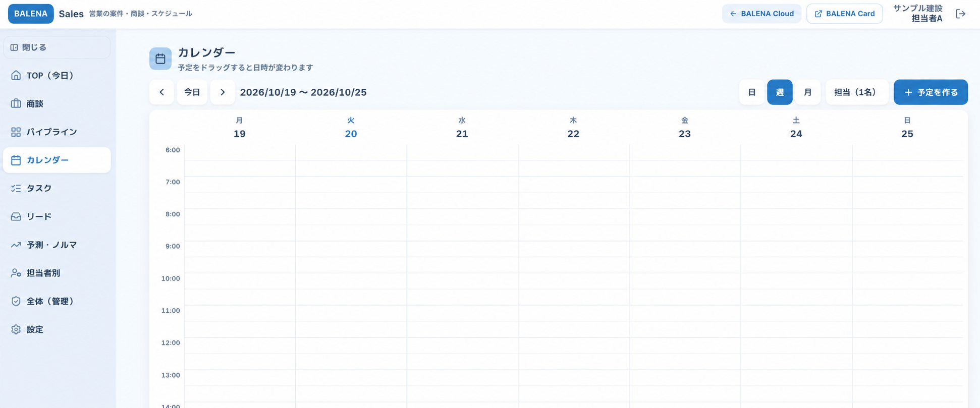Click the 全体（管理） shield icon in sidebar
Image resolution: width=980 pixels, height=408 pixels.
16,302
